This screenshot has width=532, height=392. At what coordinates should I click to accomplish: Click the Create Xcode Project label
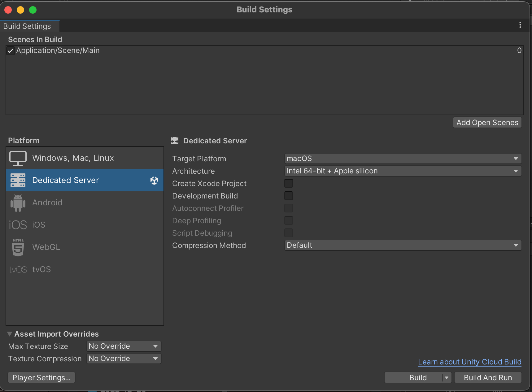[x=209, y=183]
